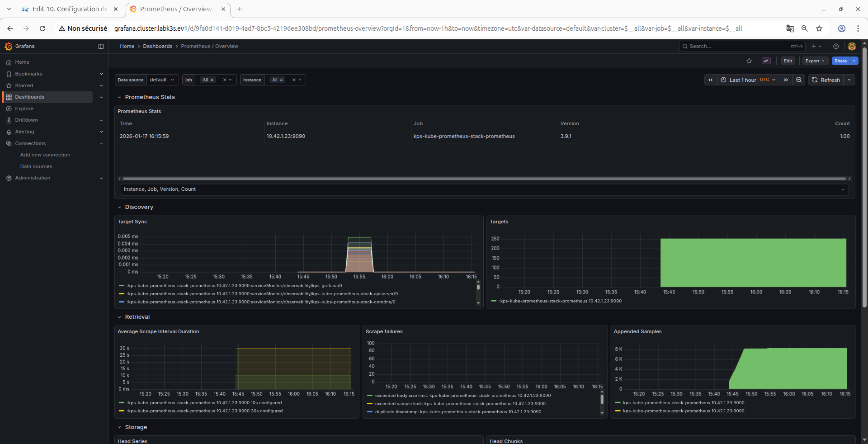Mark dashboard as favorite with star icon

pos(749,61)
